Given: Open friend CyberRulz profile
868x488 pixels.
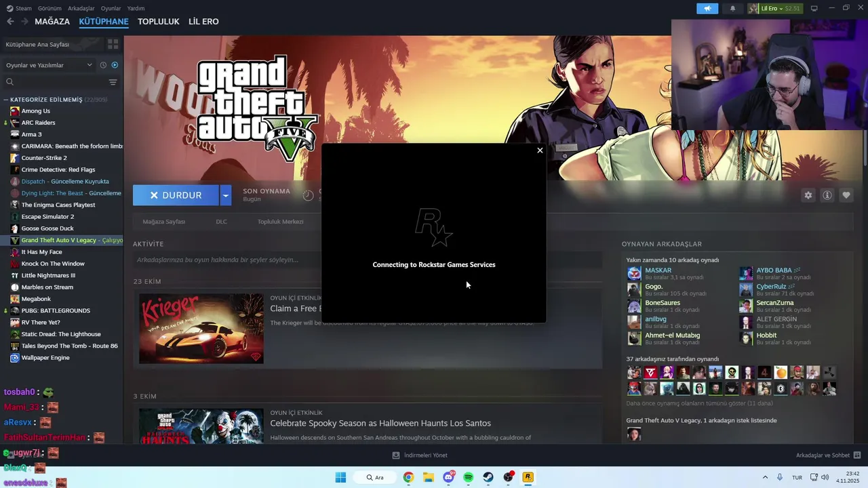Looking at the screenshot, I should pyautogui.click(x=771, y=287).
